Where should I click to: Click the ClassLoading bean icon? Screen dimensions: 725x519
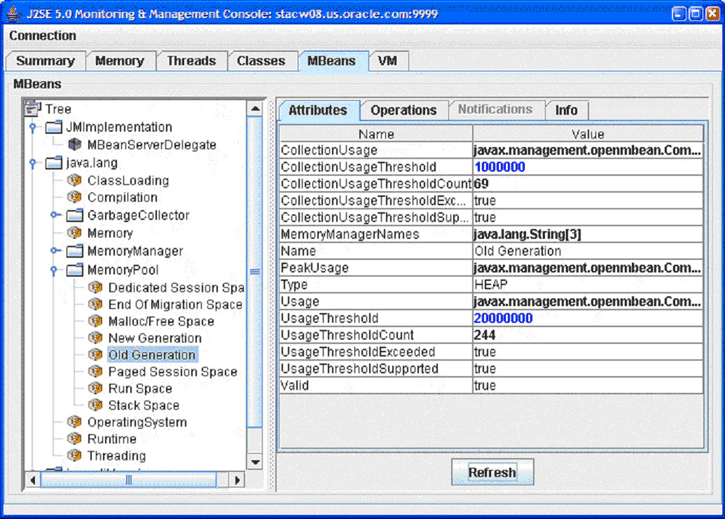pyautogui.click(x=74, y=181)
